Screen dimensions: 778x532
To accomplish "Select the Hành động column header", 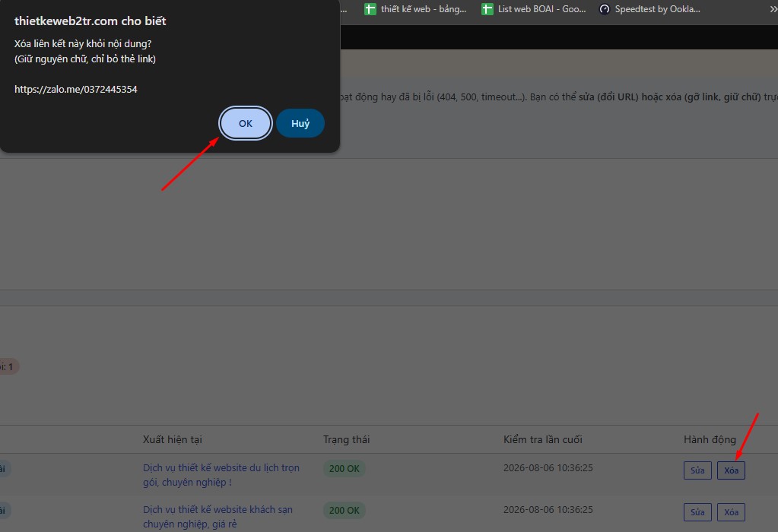I will pyautogui.click(x=710, y=439).
